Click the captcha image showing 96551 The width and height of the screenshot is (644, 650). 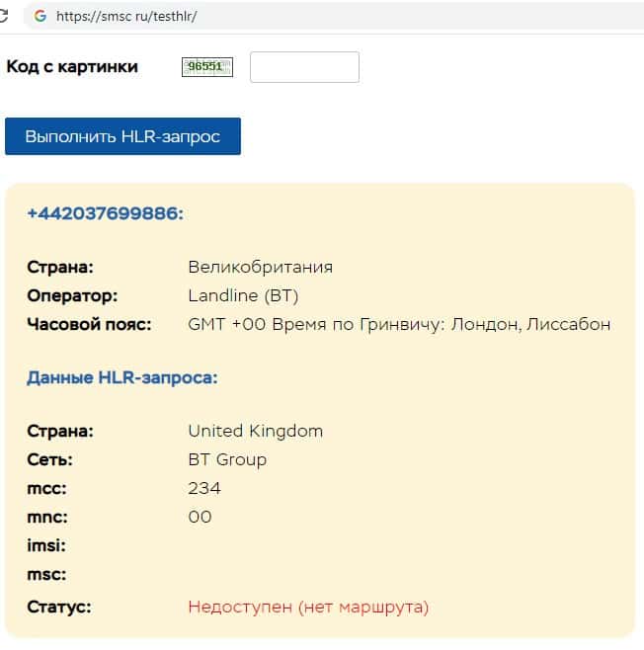[x=207, y=67]
